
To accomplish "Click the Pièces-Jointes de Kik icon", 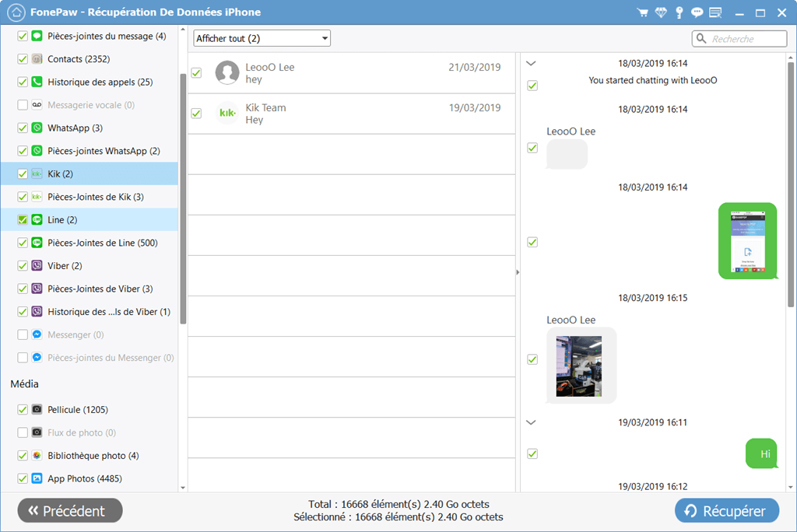I will coord(37,197).
